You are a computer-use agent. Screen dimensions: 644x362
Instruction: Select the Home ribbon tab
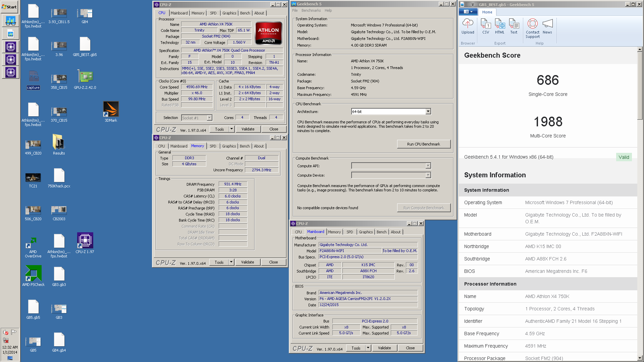point(487,12)
